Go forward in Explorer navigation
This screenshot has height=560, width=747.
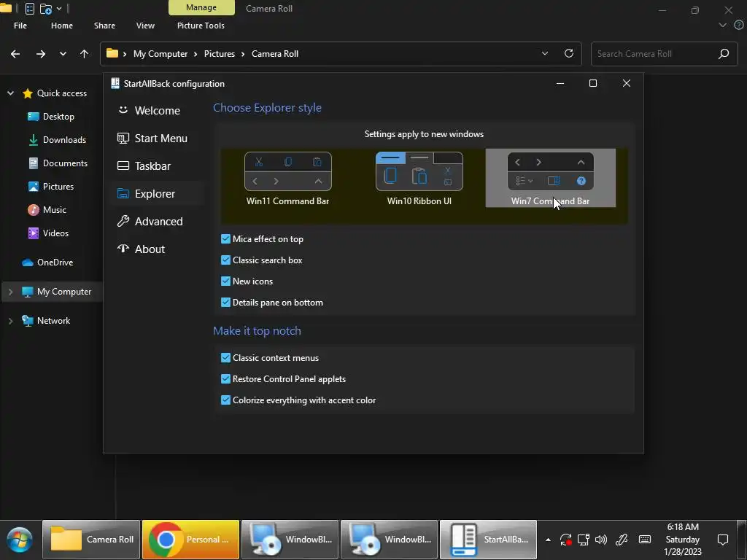41,54
